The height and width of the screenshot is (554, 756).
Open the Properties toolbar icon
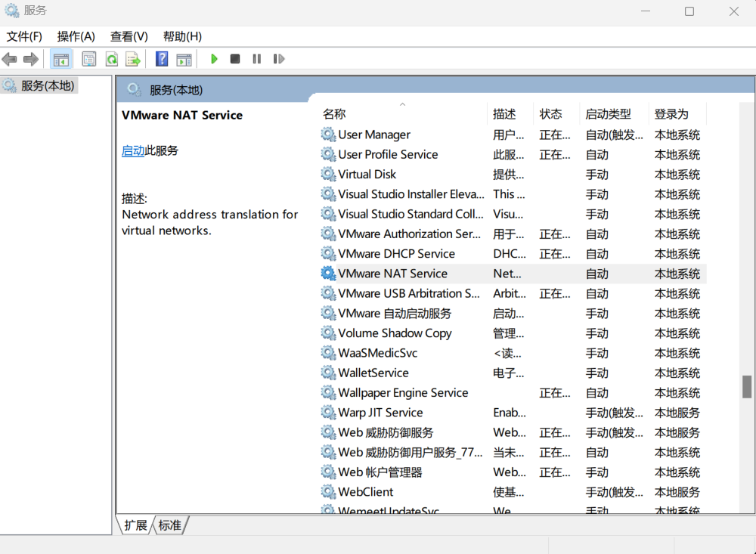pos(88,59)
